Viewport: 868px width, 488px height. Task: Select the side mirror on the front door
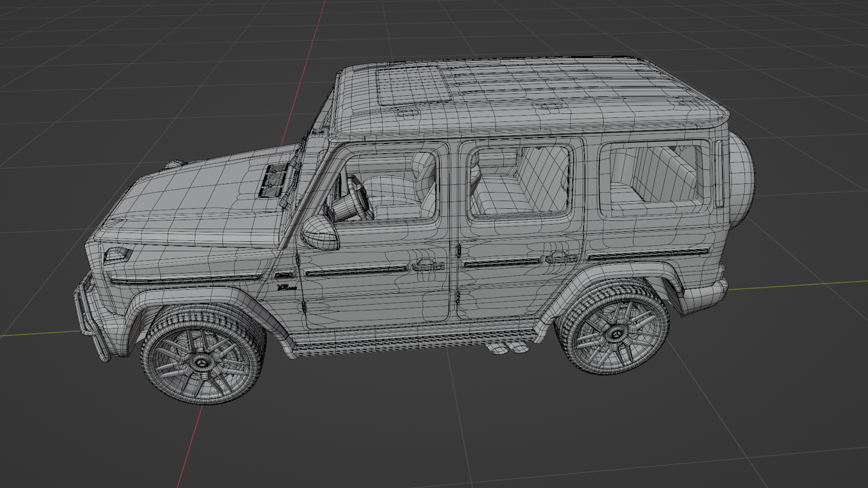point(319,232)
